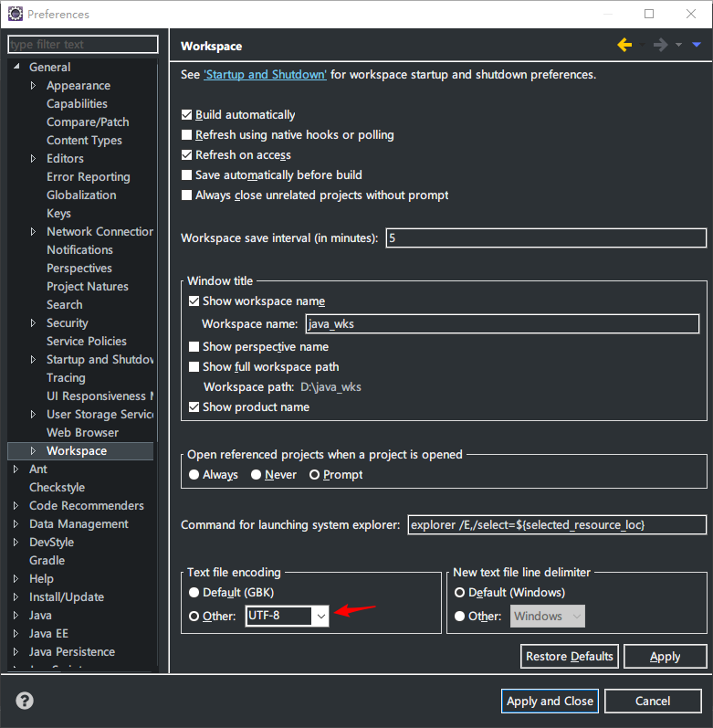713x728 pixels.
Task: Select Keys in preferences tree
Action: [58, 214]
